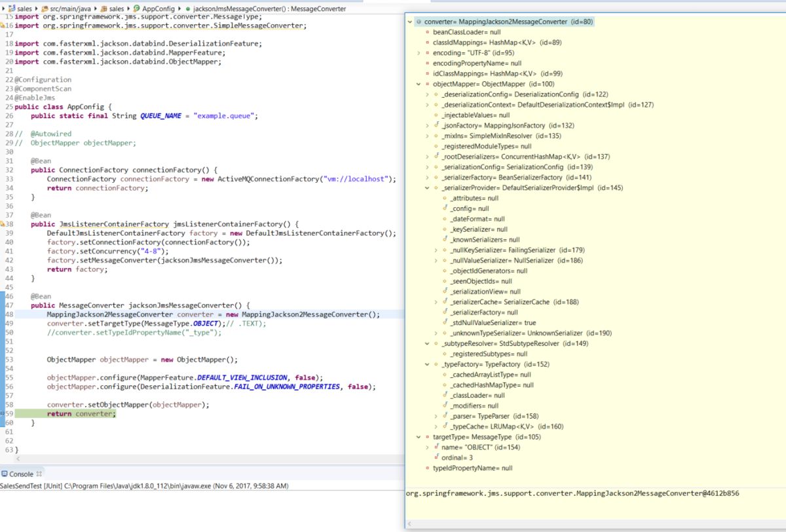Click the src/main/java source folder icon
The height and width of the screenshot is (532, 786).
click(46, 9)
